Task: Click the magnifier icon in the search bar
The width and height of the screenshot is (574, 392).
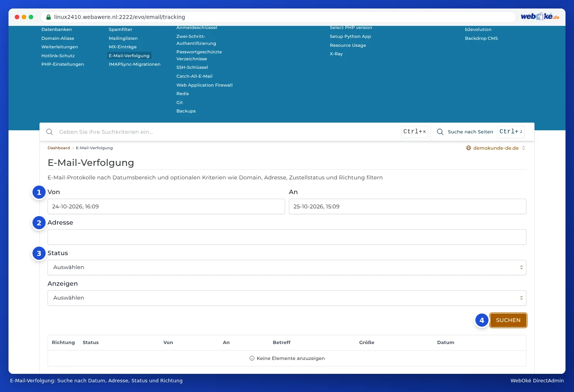Action: (x=50, y=132)
